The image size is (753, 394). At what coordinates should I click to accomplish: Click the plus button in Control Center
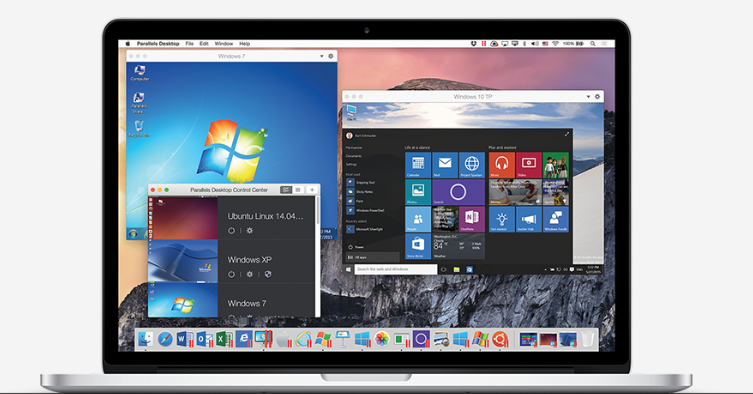312,190
